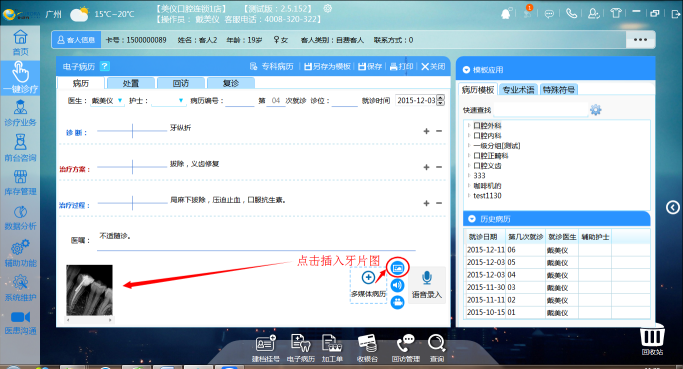Start 语音录入 microphone input
This screenshot has height=369, width=683.
click(x=427, y=285)
